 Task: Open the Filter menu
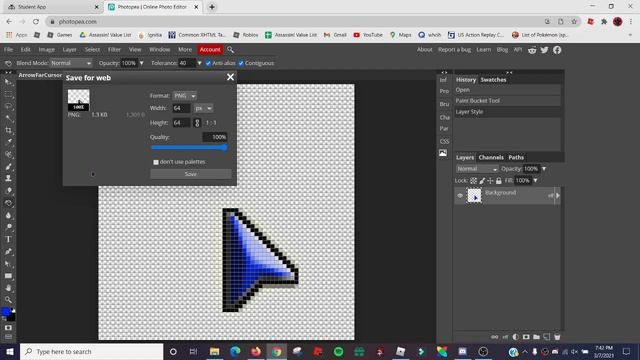(x=114, y=50)
